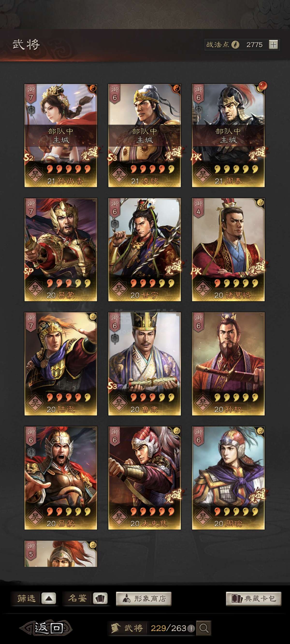
Task: Expand the 筛选 filter arrow
Action: click(x=49, y=598)
